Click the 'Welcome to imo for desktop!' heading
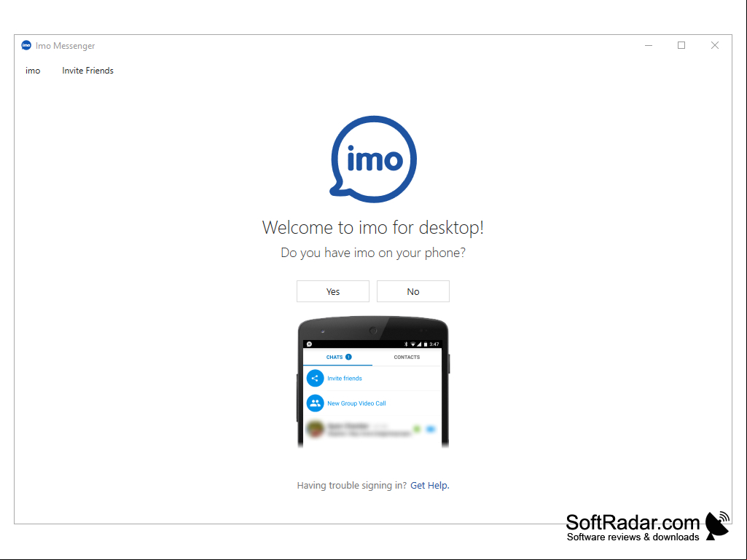Image resolution: width=747 pixels, height=560 pixels. 373,228
